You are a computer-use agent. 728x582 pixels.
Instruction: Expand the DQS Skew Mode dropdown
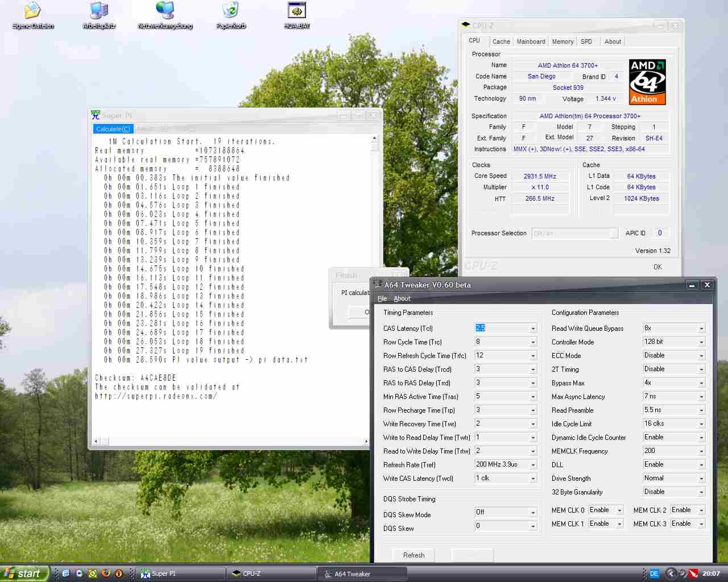pyautogui.click(x=533, y=513)
